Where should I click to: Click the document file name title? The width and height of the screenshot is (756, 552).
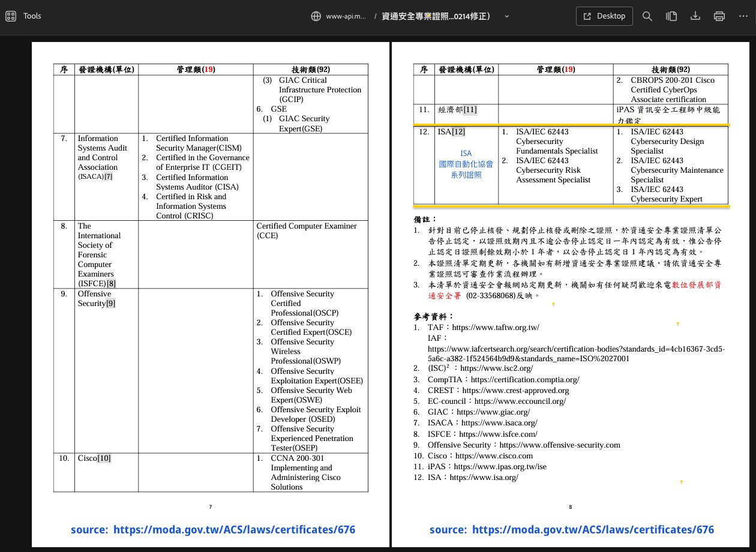pos(436,16)
